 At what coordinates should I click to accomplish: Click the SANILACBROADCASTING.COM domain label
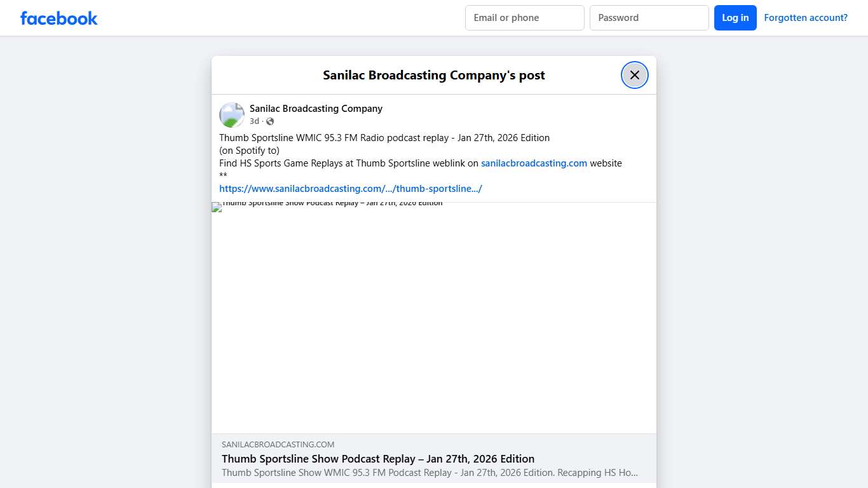(x=278, y=444)
